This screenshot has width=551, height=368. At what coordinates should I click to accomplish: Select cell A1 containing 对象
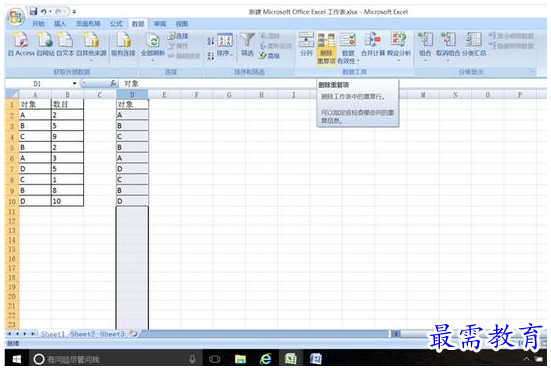click(35, 104)
